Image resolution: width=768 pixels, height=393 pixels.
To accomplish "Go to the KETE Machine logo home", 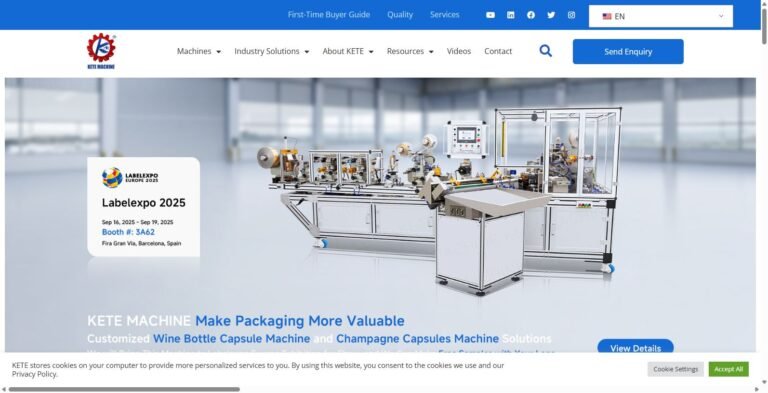I will [101, 51].
